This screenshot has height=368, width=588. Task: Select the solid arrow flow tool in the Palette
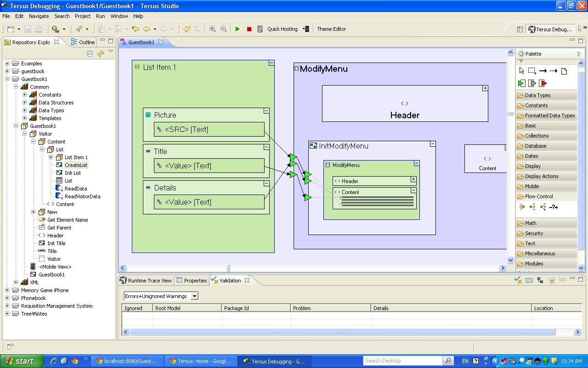click(543, 71)
